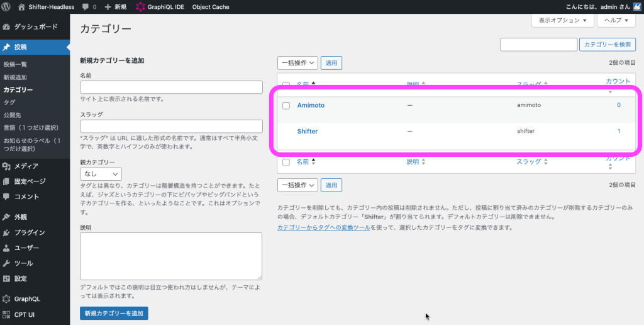
Task: Click the bottom 適用 apply button
Action: click(331, 185)
